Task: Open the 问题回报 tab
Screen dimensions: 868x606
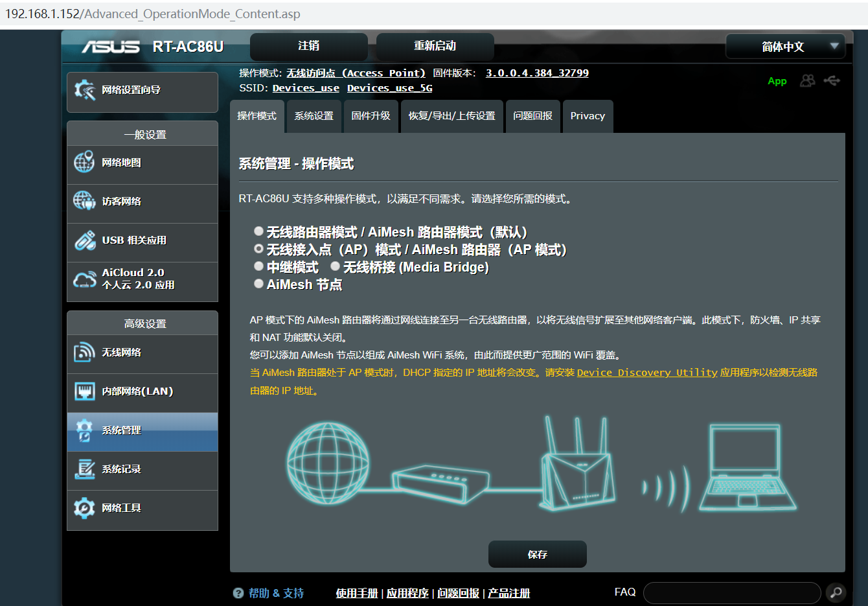Action: coord(532,116)
